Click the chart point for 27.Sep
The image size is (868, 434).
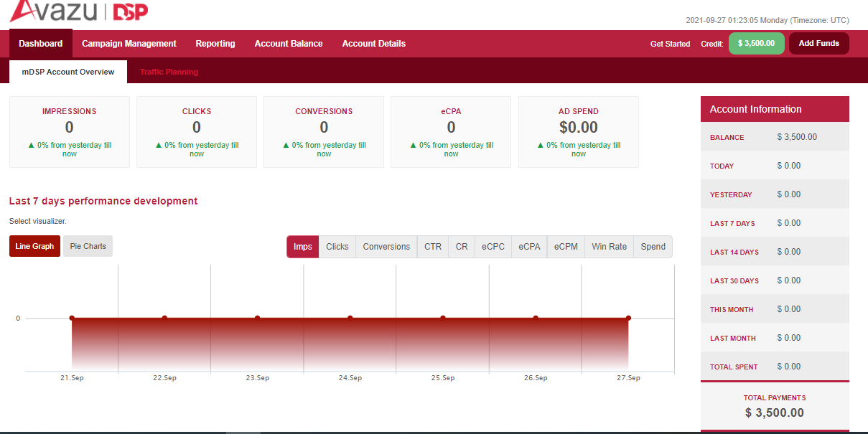pos(628,318)
